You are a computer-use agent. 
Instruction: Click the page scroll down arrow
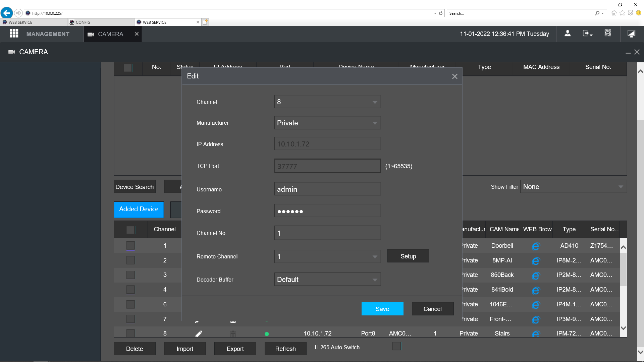[640, 352]
